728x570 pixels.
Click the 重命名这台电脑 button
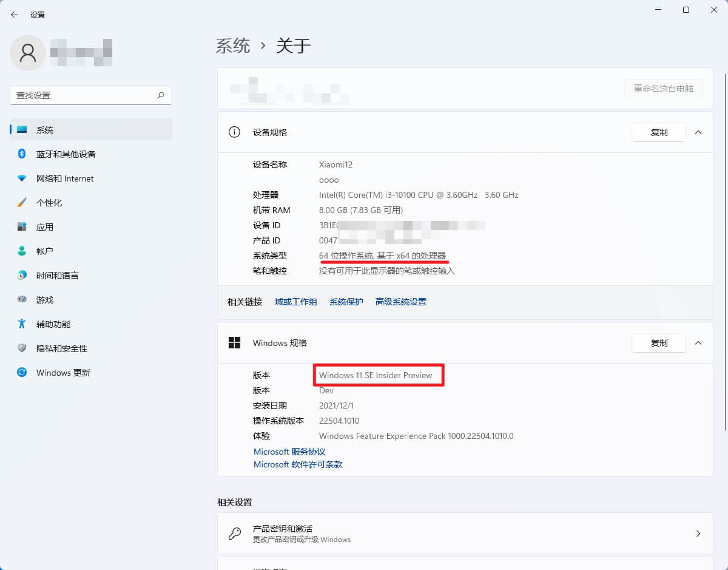[664, 89]
